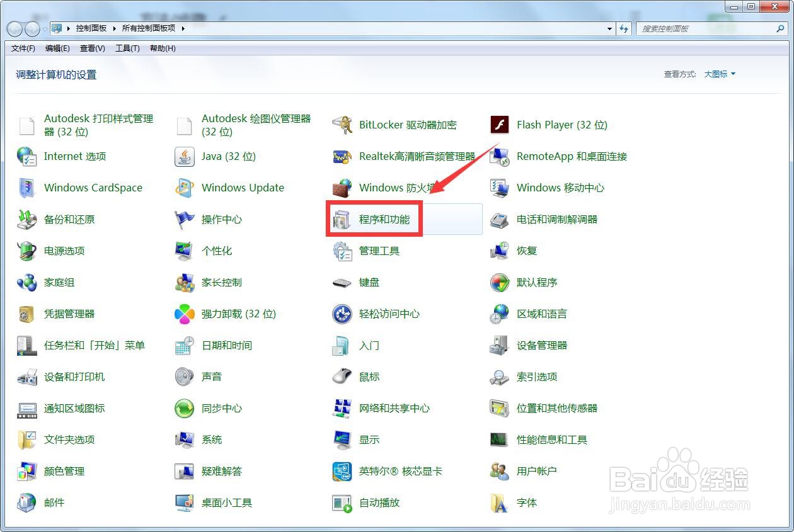Click the 鼠标 icon
This screenshot has width=794, height=532.
342,376
